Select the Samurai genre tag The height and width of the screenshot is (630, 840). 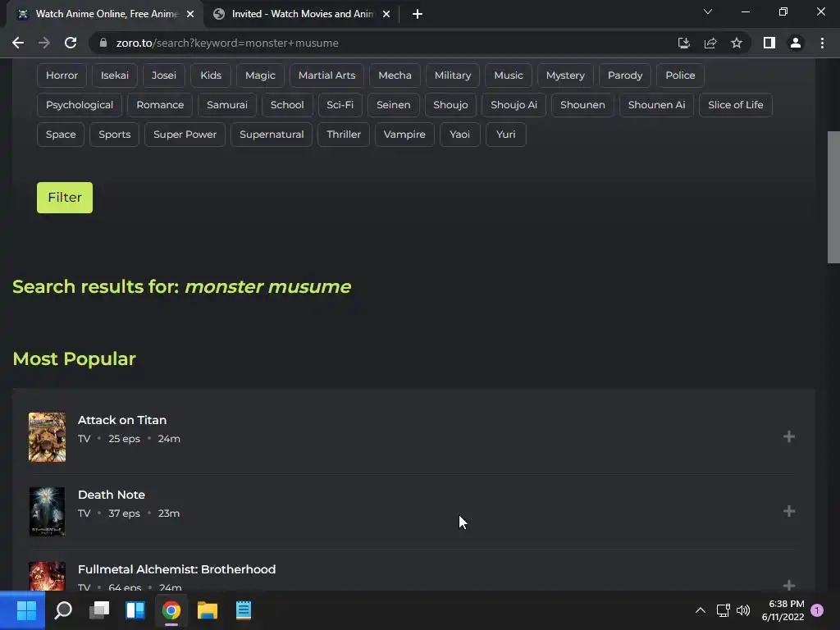pos(227,105)
